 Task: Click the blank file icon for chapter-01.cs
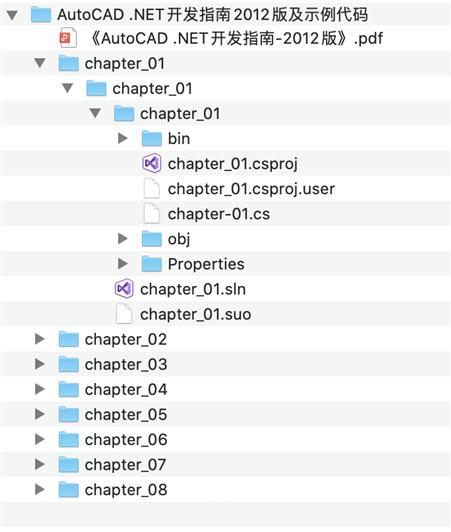point(151,213)
